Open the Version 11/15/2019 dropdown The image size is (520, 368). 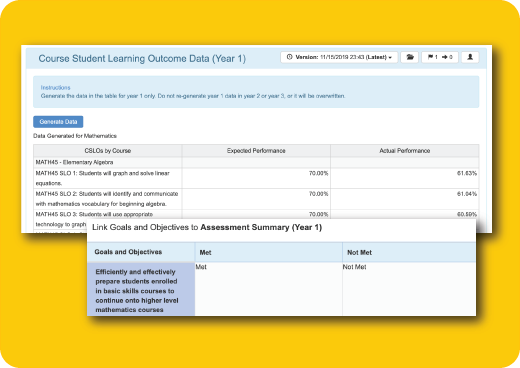click(339, 57)
